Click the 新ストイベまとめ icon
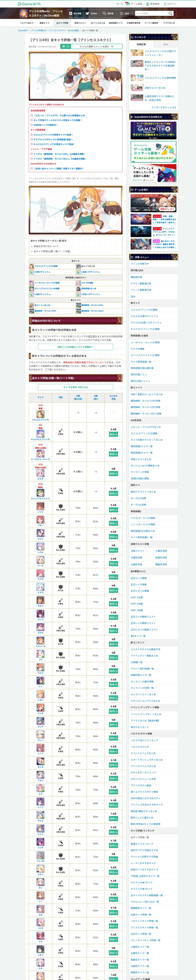This screenshot has height=980, width=196. pos(32,305)
